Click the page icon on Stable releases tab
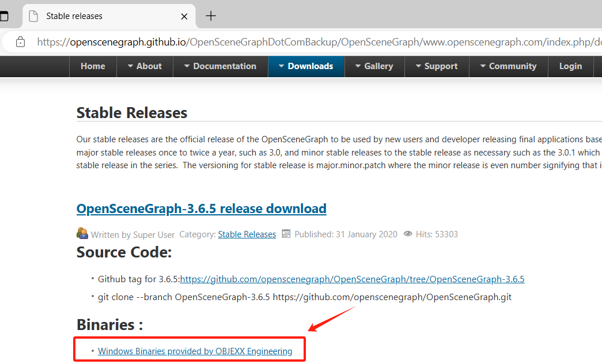The height and width of the screenshot is (364, 602). coord(34,16)
